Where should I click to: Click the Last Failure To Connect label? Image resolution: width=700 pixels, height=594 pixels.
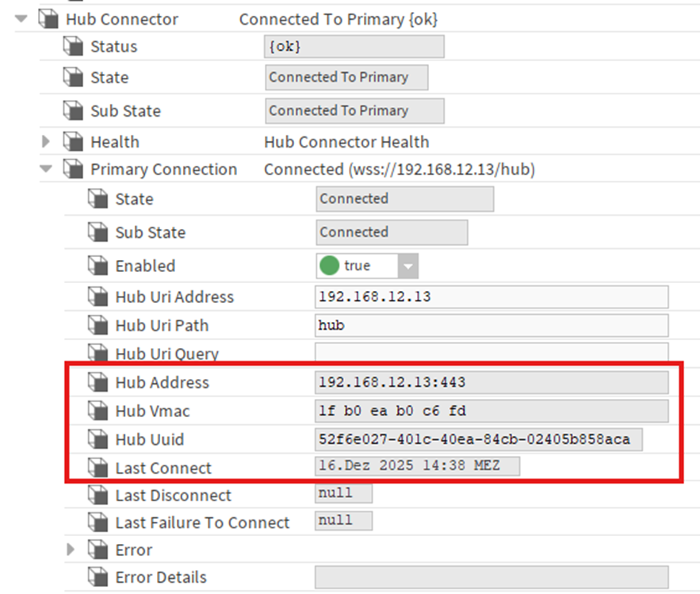click(202, 523)
